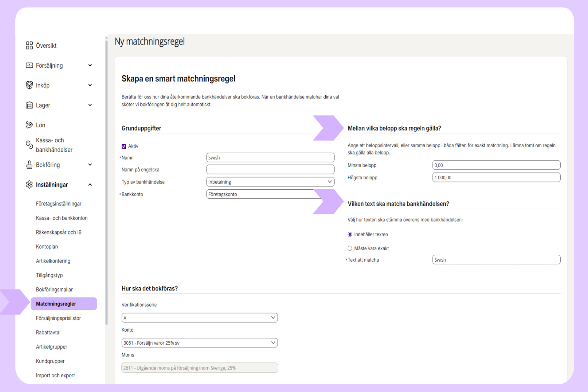
Task: Click the Hur ska det bokföras? heading
Action: 149,289
